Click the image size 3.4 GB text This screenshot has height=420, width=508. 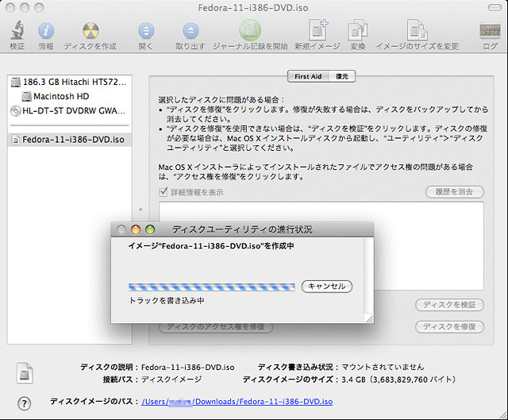pyautogui.click(x=399, y=380)
